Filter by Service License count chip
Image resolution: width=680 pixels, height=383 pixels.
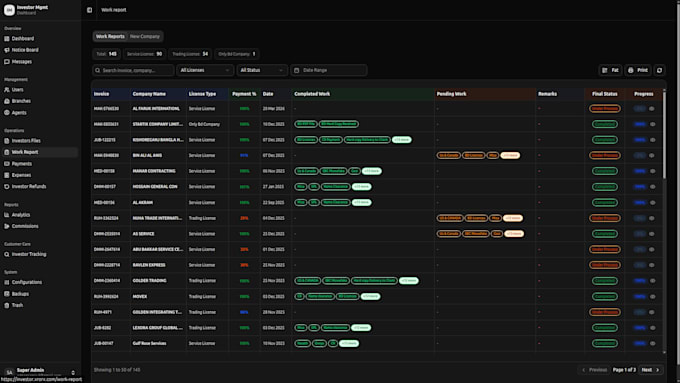coord(144,54)
